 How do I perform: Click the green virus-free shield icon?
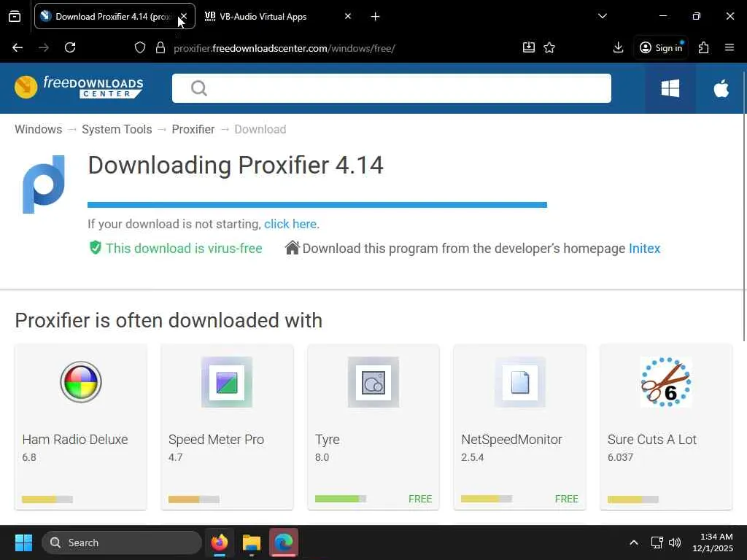pos(96,248)
